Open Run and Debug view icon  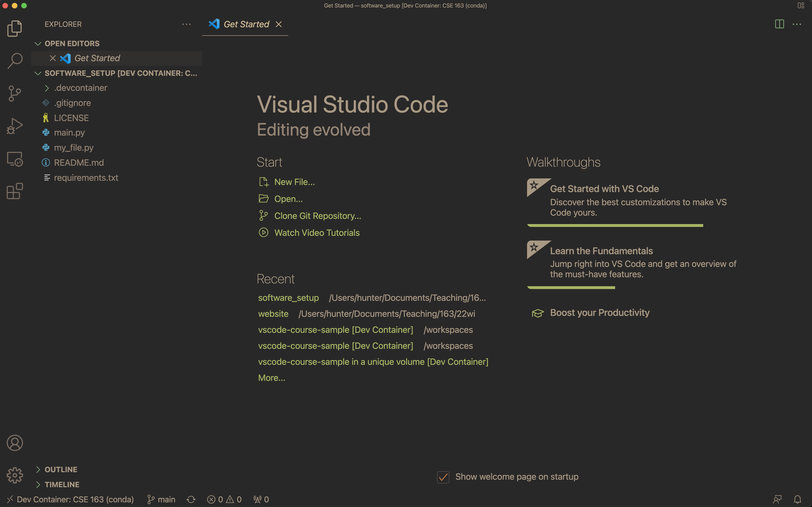(x=15, y=126)
